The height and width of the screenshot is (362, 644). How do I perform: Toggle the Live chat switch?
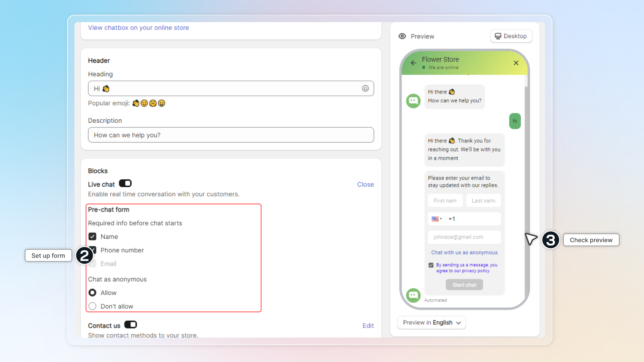(125, 184)
